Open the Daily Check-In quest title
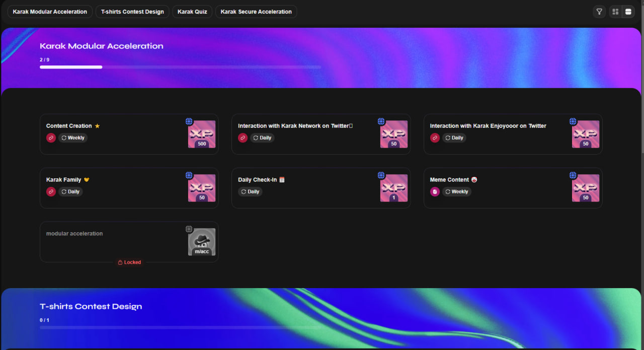This screenshot has height=350, width=644. coord(257,180)
